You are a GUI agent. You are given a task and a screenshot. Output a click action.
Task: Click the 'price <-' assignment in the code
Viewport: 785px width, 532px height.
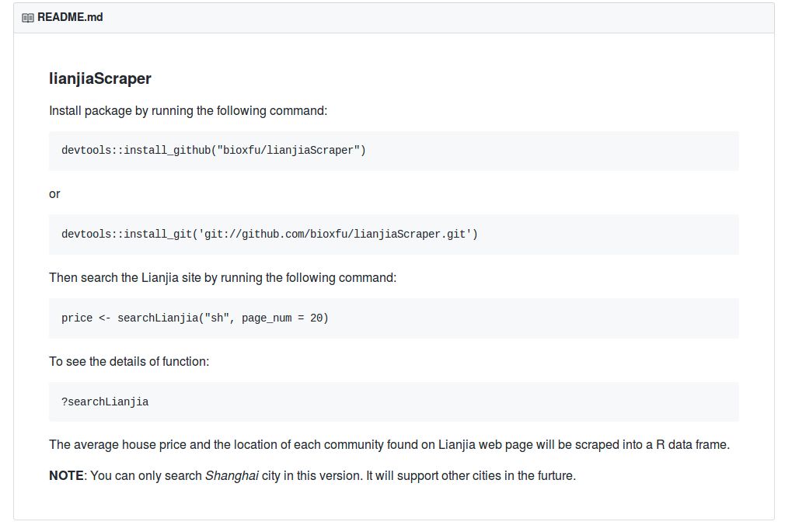pyautogui.click(x=86, y=318)
